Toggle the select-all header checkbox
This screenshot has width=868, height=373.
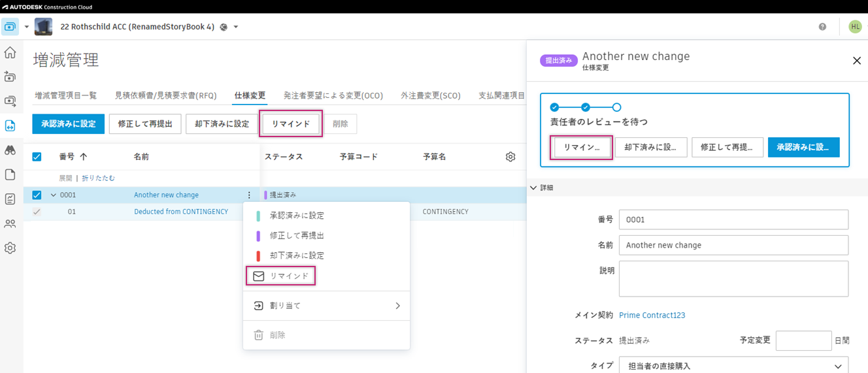tap(37, 157)
